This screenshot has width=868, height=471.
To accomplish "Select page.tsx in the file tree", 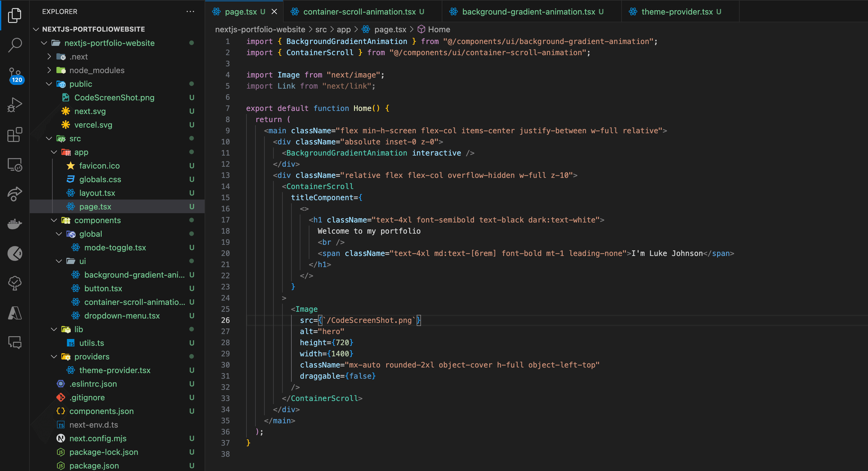I will click(x=117, y=206).
